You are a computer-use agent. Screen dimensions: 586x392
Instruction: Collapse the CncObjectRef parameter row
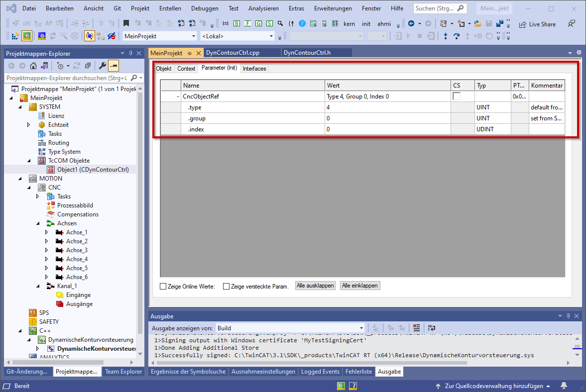[178, 97]
